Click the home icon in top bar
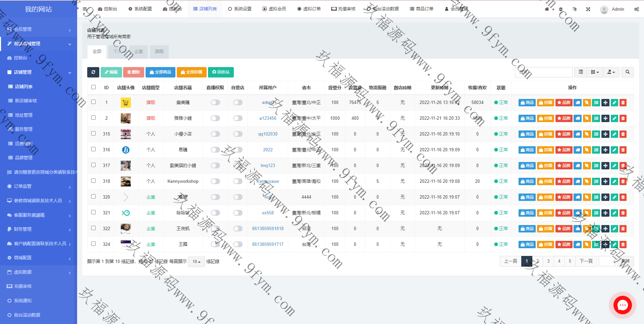 pos(547,9)
